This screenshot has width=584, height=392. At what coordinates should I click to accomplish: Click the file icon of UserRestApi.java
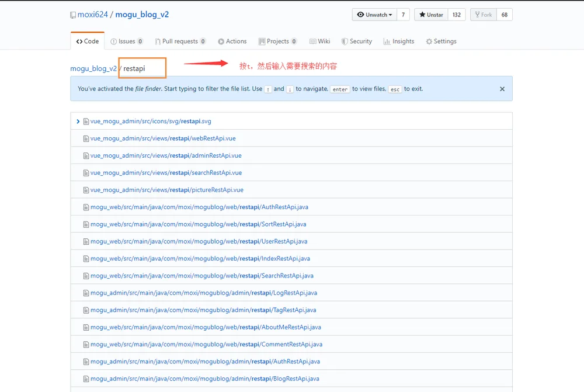click(x=86, y=241)
